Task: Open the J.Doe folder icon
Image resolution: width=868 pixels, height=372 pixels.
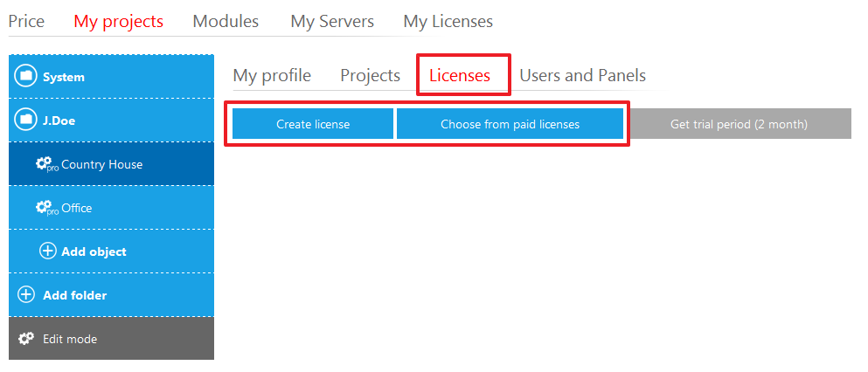Action: click(25, 120)
